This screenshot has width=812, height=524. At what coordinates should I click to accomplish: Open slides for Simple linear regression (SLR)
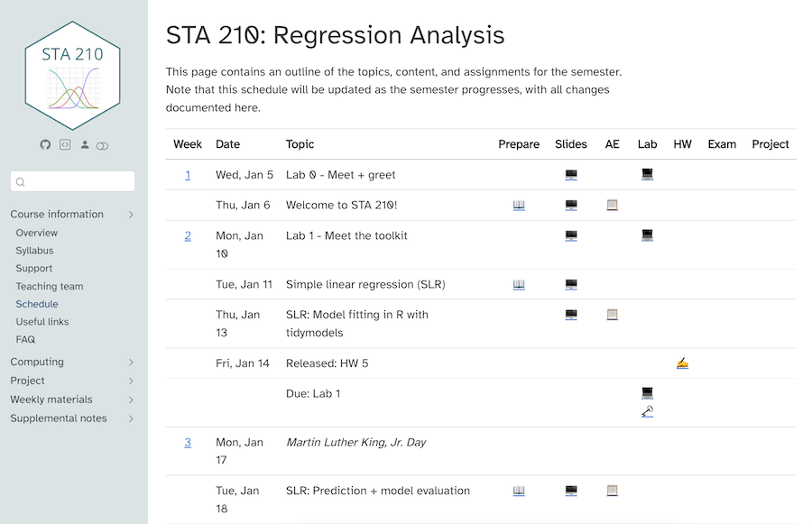pos(571,285)
